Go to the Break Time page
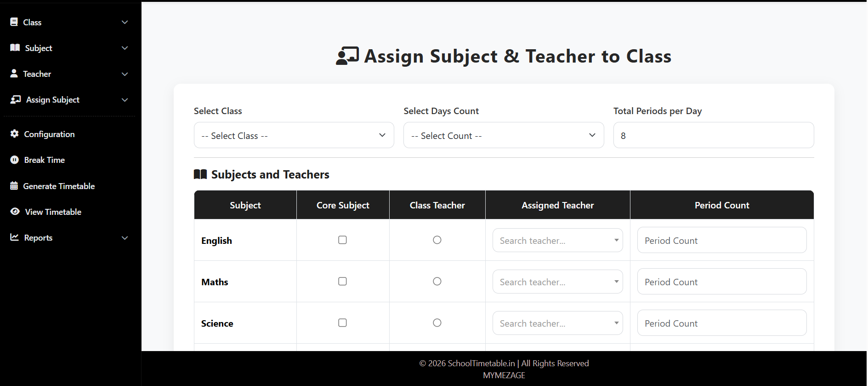868x386 pixels. click(44, 160)
